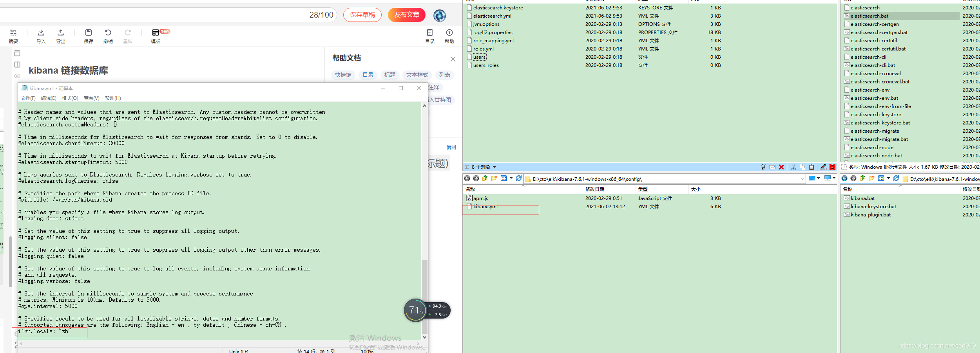
Task: Click the scissors cut icon
Action: pos(793,167)
